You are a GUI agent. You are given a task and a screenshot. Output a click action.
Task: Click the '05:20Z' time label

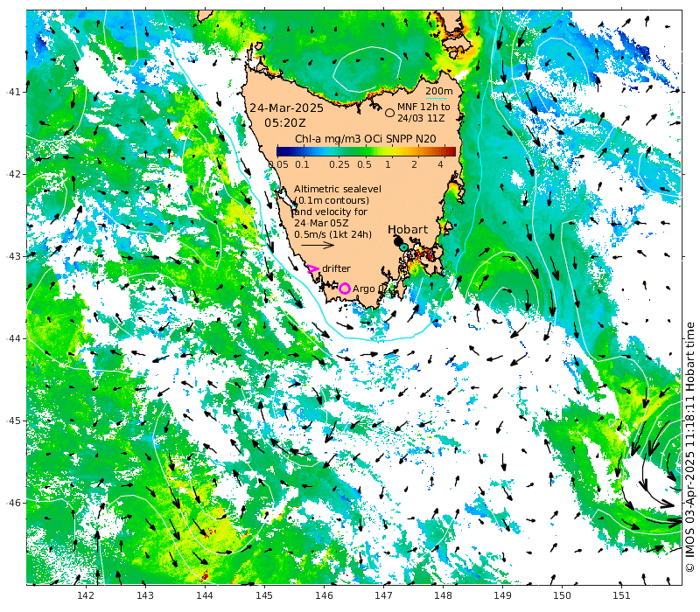coord(285,122)
